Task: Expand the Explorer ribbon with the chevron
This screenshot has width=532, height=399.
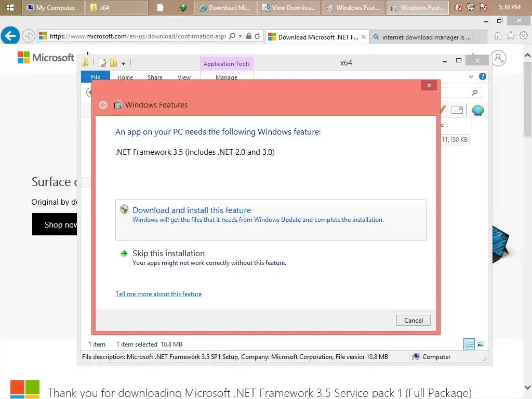Action: click(471, 77)
